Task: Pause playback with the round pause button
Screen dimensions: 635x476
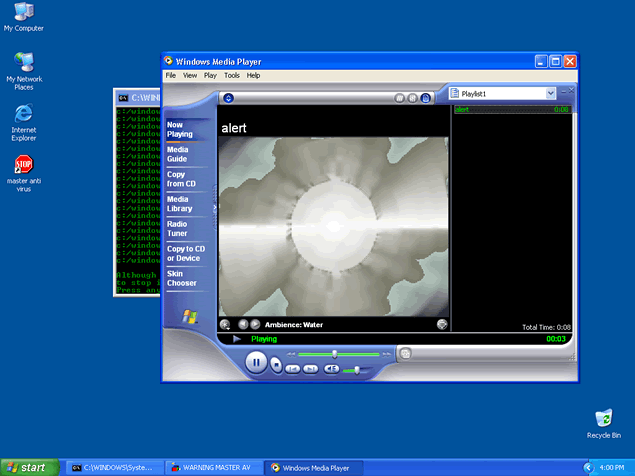Action: (x=256, y=363)
